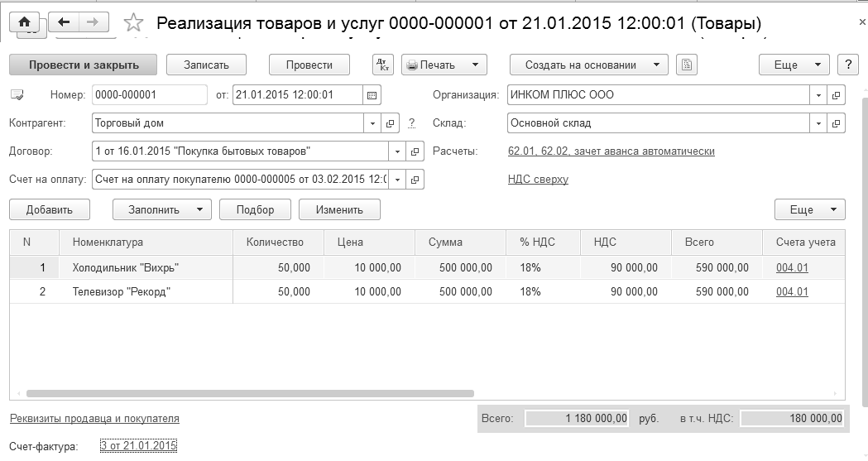Viewport: 868px width, 461px height.
Task: Click Подбор button
Action: point(255,209)
